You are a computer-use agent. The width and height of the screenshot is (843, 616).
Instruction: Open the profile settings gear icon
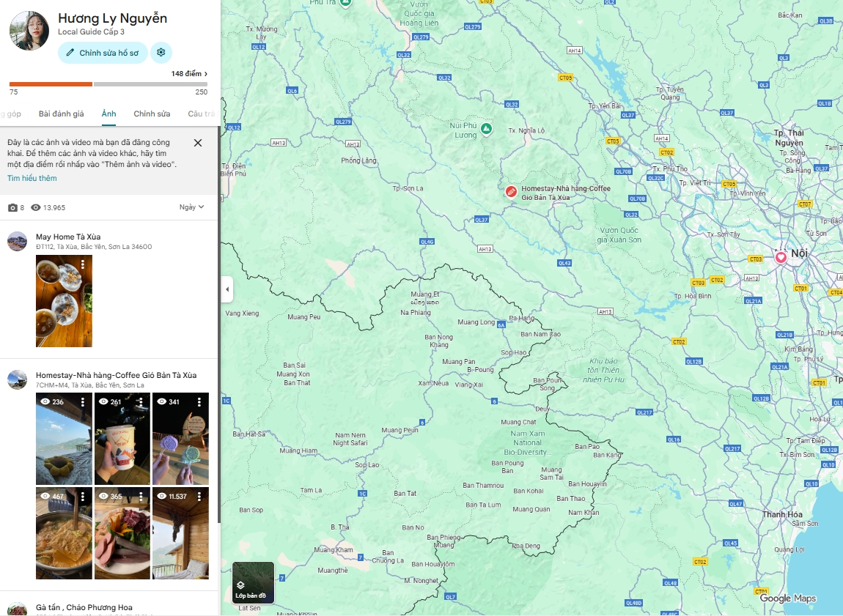(161, 53)
